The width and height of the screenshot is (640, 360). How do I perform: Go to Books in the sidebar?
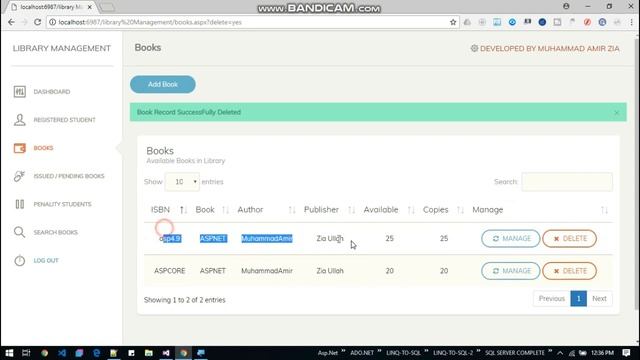coord(43,148)
